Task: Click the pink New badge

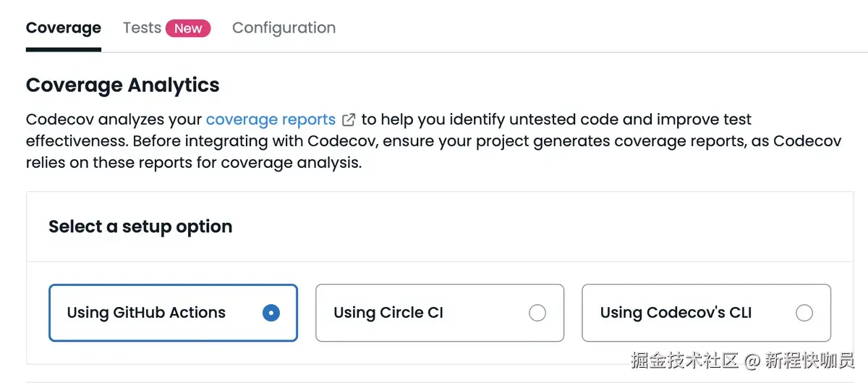Action: (x=188, y=28)
